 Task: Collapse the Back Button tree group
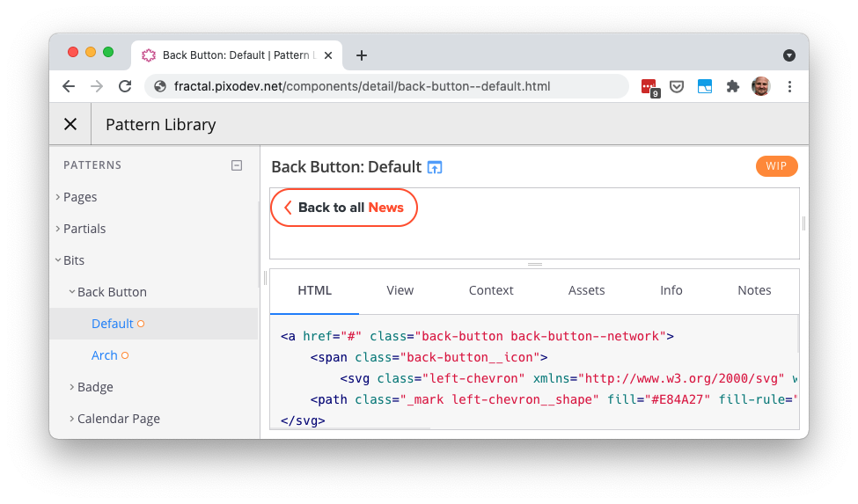click(x=111, y=292)
